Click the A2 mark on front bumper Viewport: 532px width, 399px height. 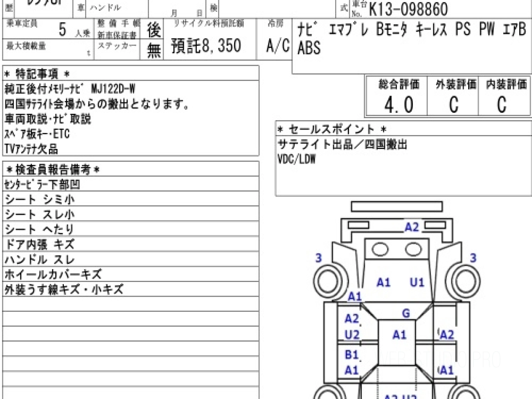coord(412,227)
